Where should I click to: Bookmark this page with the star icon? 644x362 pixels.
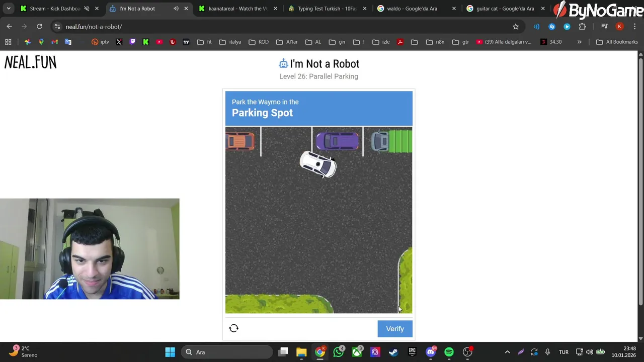516,27
